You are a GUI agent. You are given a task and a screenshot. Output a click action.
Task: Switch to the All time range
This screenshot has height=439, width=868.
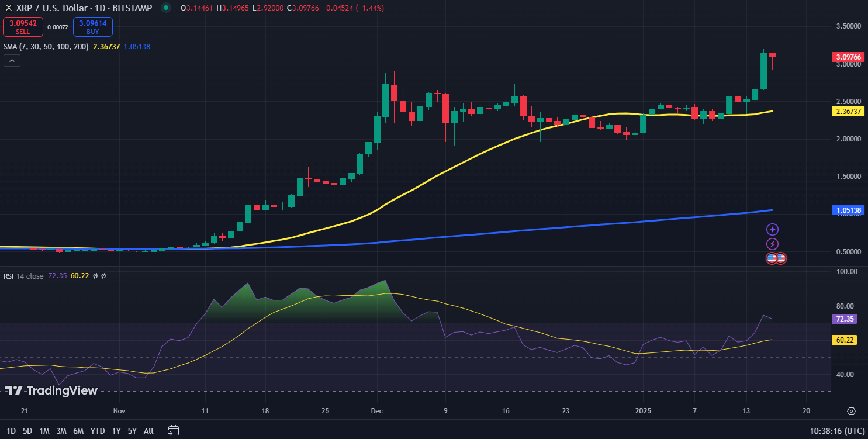click(148, 431)
